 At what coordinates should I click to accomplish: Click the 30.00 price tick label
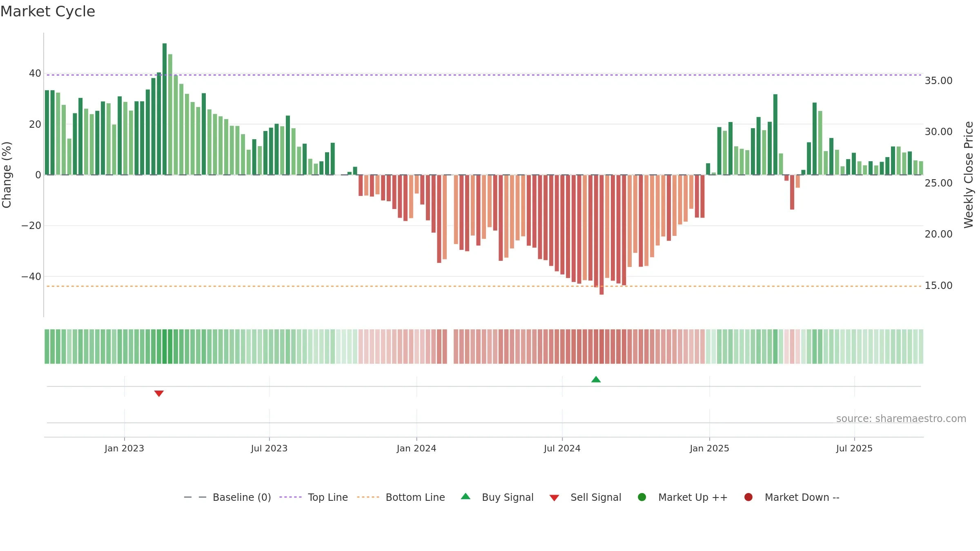(939, 131)
